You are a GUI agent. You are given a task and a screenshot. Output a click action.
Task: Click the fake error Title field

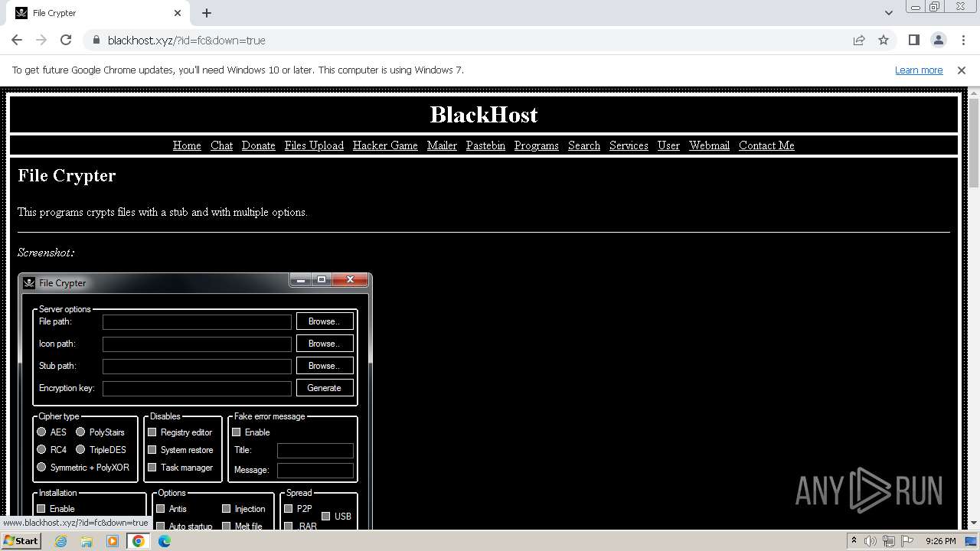315,451
